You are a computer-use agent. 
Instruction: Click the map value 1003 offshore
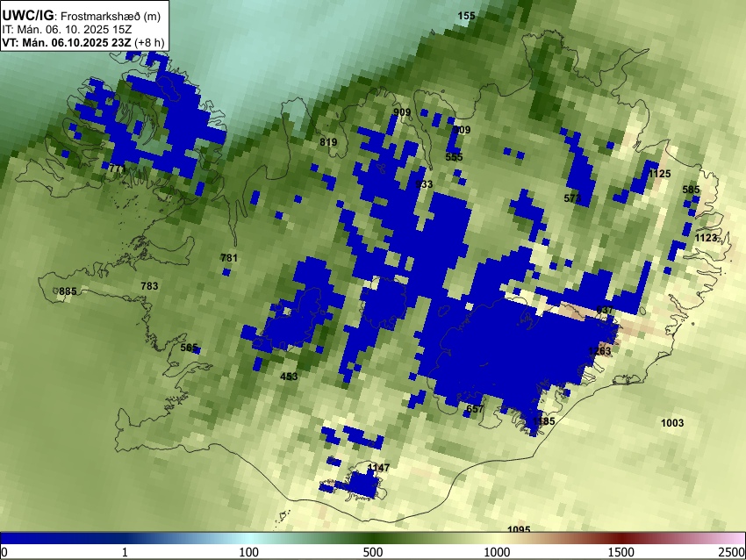pos(672,422)
